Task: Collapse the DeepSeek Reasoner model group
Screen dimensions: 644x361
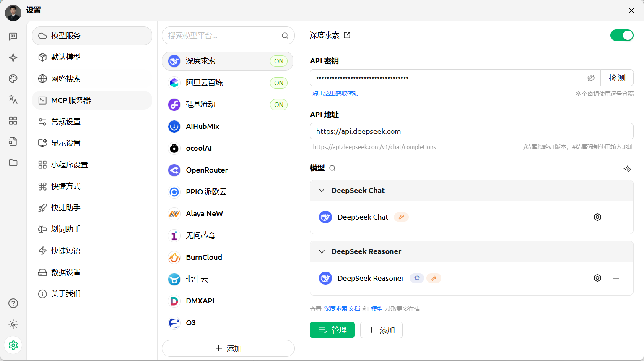Action: point(322,251)
